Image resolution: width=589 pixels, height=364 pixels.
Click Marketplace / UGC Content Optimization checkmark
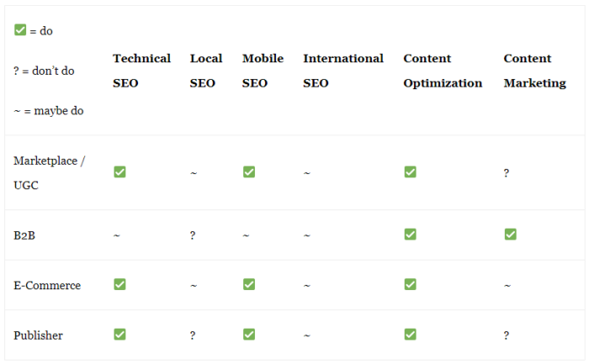(411, 171)
